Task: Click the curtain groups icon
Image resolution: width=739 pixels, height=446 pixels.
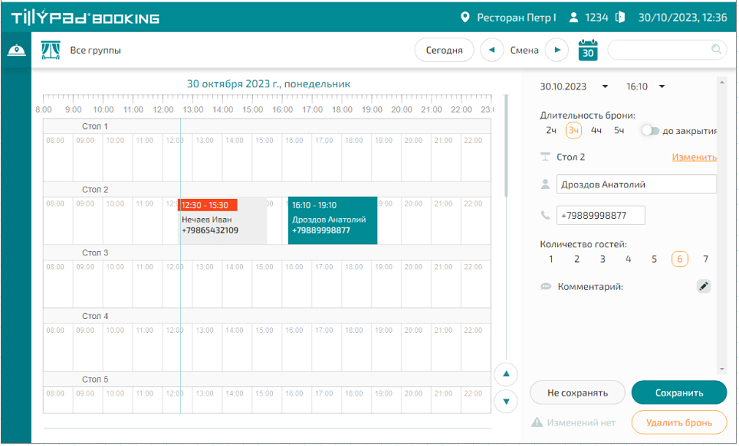Action: [x=49, y=50]
